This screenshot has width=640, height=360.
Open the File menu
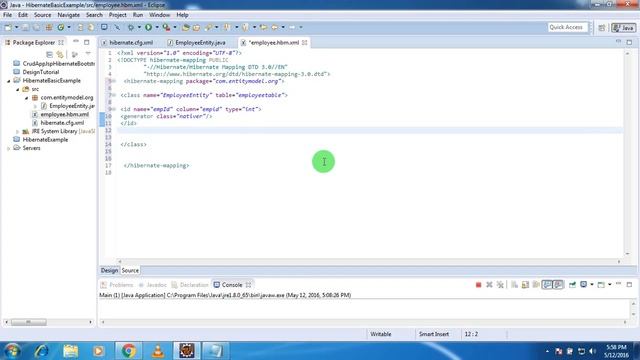coord(7,15)
